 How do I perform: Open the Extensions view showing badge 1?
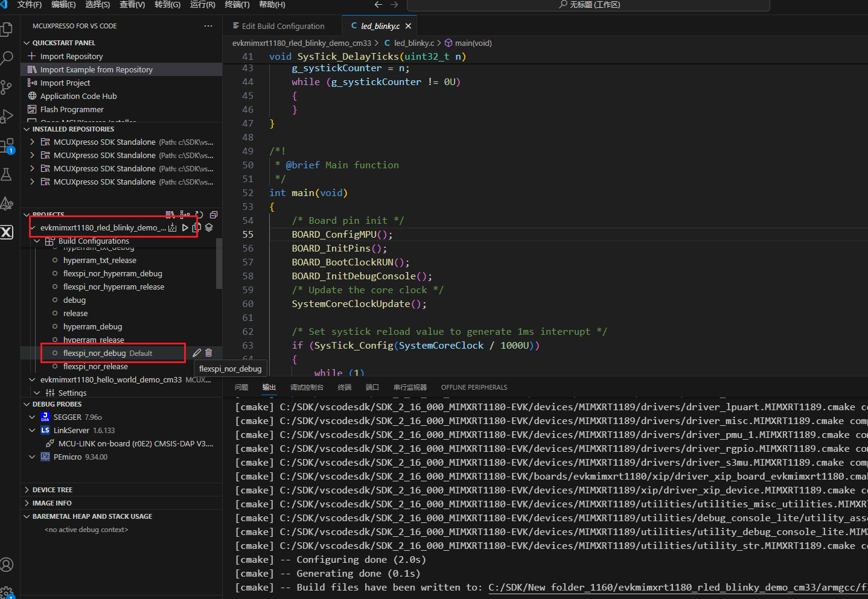click(x=7, y=145)
